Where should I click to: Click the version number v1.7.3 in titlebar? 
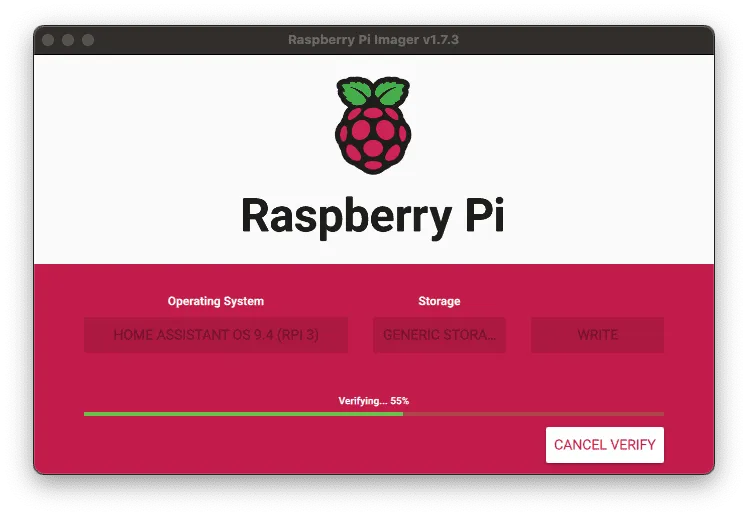[x=440, y=40]
